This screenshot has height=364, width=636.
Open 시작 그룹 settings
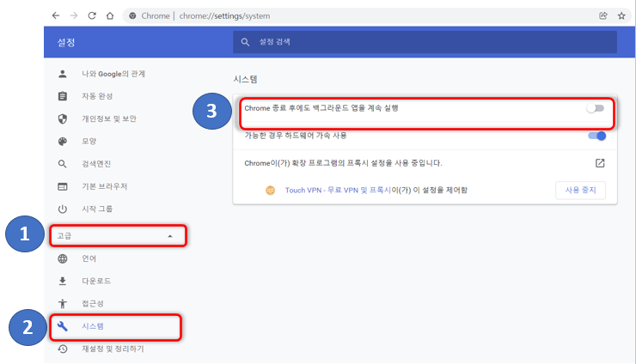97,209
